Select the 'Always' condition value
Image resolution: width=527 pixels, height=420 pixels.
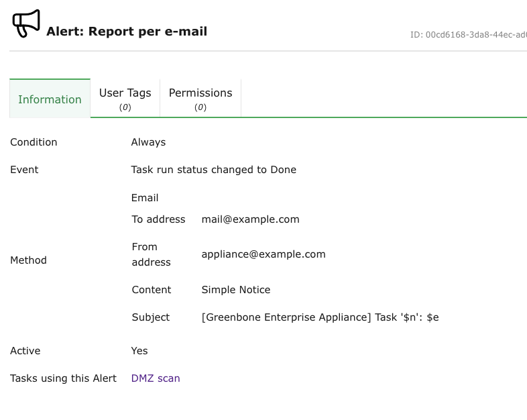148,142
